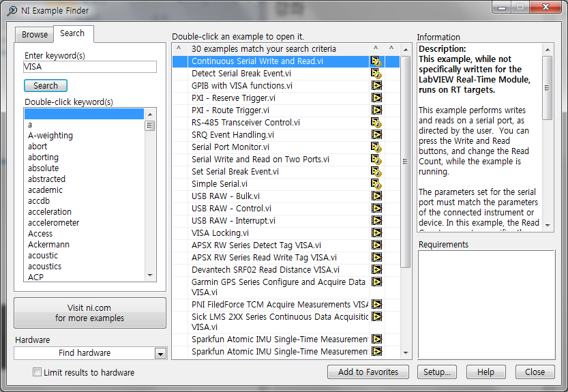Click the VI icon for Sick LMS 2XX Series example
Viewport: 568px width, 392px height.
click(376, 316)
